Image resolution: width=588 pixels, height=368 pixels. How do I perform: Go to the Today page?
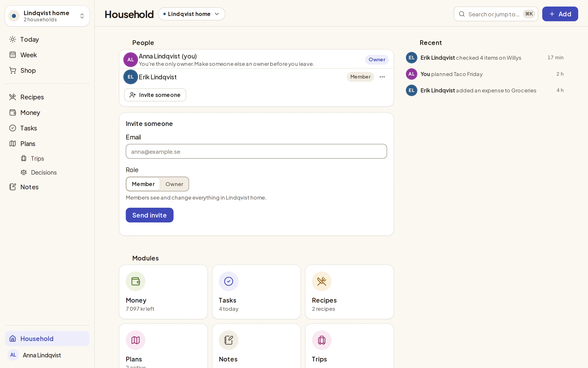[47, 39]
